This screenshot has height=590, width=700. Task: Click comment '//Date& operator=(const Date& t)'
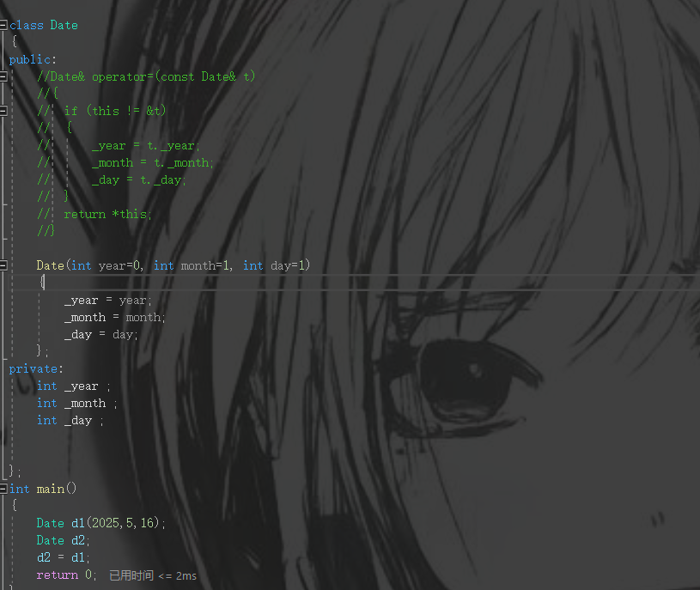(146, 76)
